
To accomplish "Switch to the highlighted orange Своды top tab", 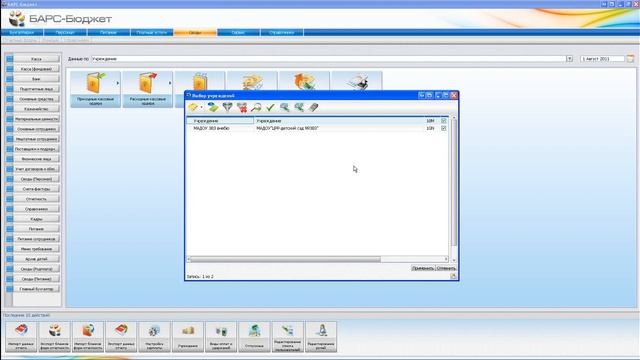I will click(195, 32).
